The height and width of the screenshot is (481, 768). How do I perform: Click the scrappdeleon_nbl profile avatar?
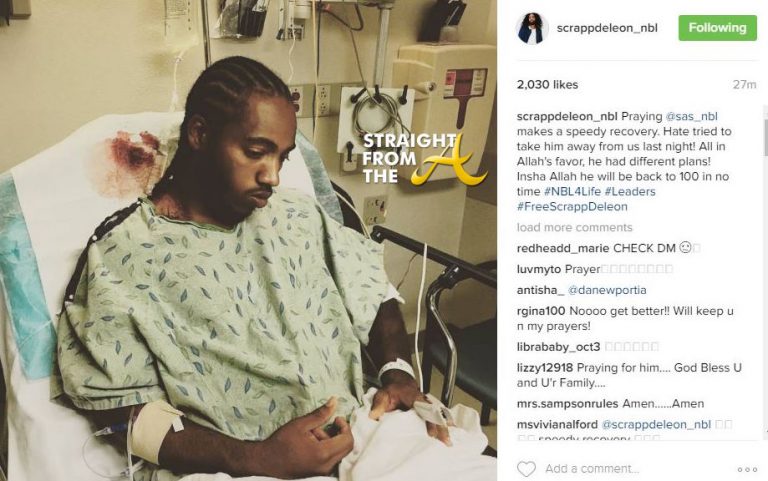pyautogui.click(x=531, y=28)
